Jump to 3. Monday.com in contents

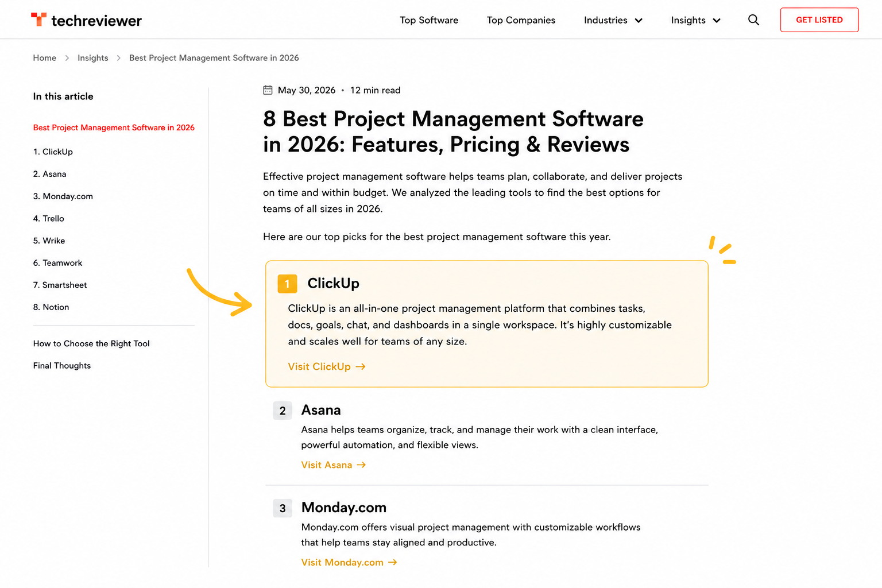click(63, 196)
